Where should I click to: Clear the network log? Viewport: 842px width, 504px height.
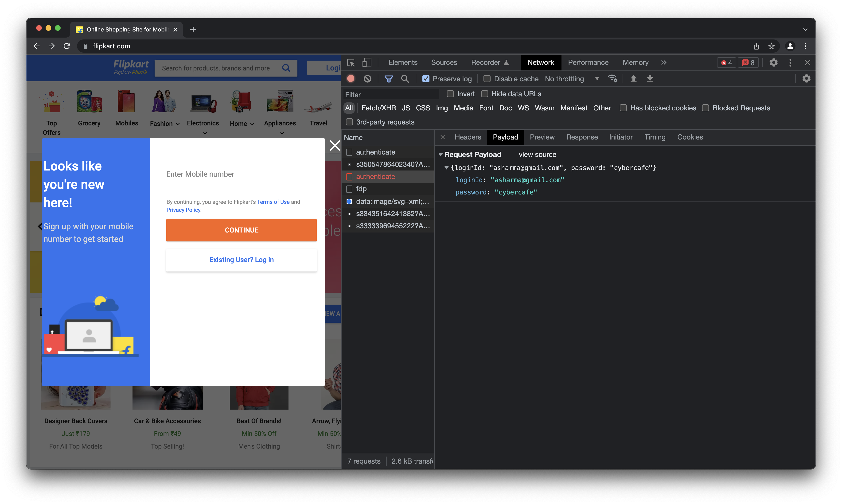point(367,79)
